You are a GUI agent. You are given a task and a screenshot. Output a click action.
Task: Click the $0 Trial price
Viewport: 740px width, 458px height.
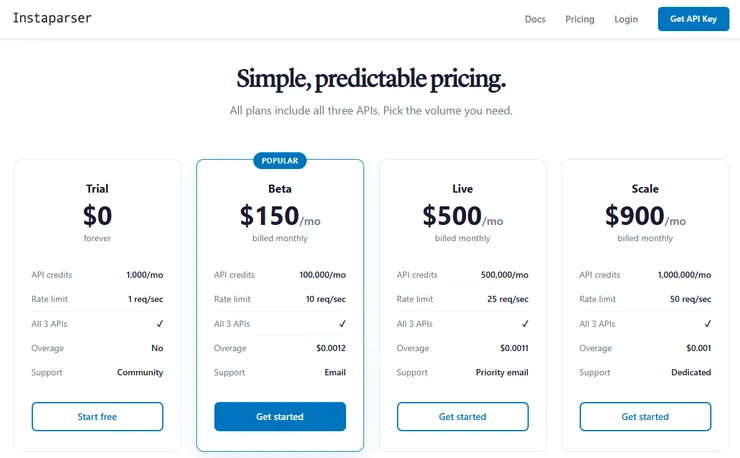(x=97, y=215)
